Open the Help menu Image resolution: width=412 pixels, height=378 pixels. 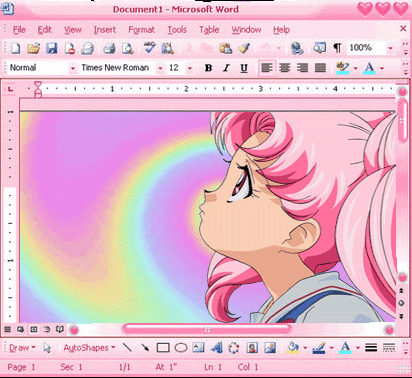pyautogui.click(x=282, y=30)
